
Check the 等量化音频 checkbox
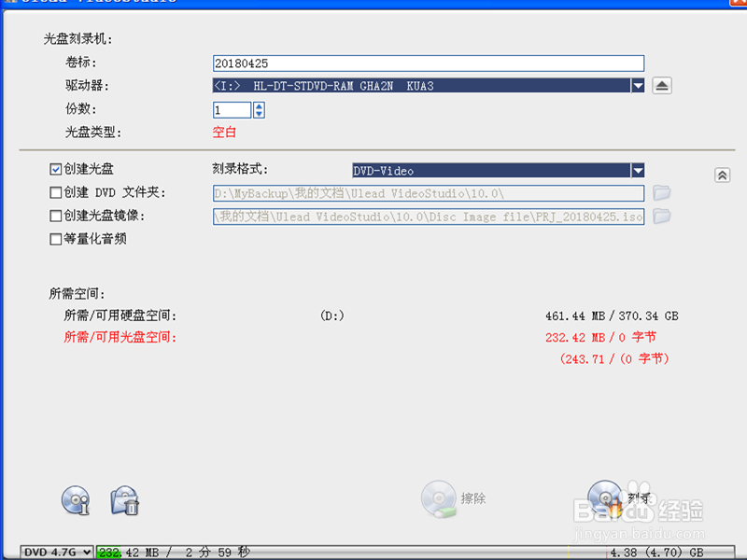point(53,239)
